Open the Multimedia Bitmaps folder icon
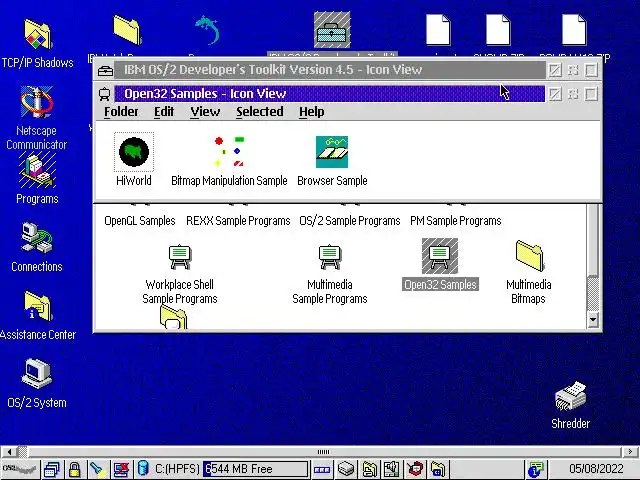 click(529, 256)
